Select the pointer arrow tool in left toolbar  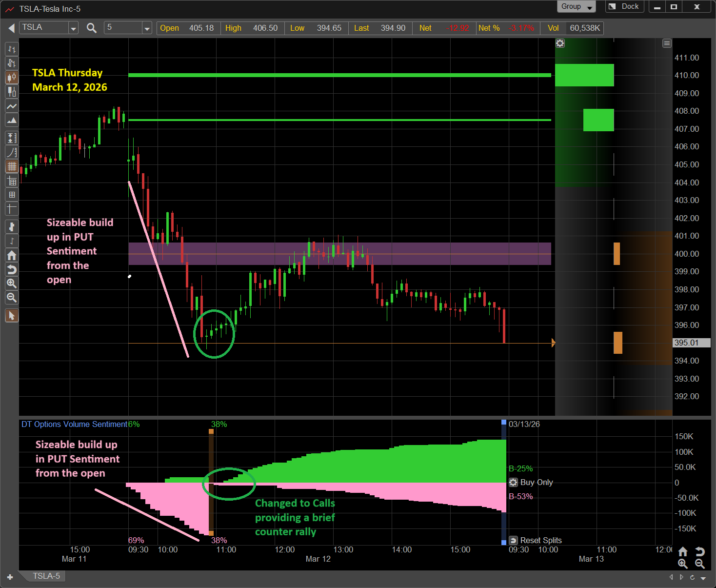[x=12, y=316]
